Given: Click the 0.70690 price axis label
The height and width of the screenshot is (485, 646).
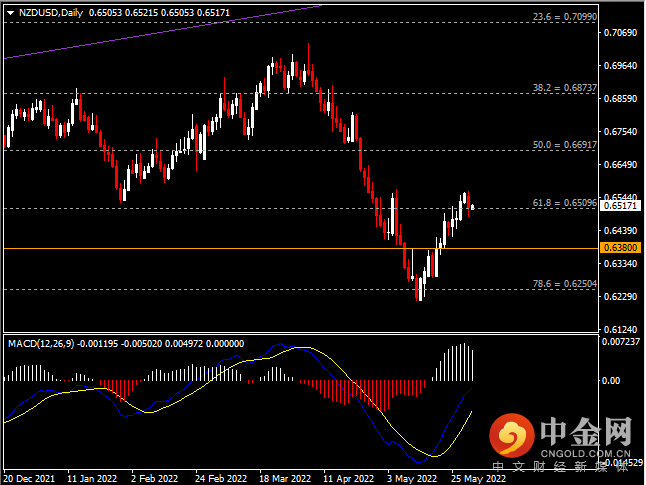Looking at the screenshot, I should point(621,33).
